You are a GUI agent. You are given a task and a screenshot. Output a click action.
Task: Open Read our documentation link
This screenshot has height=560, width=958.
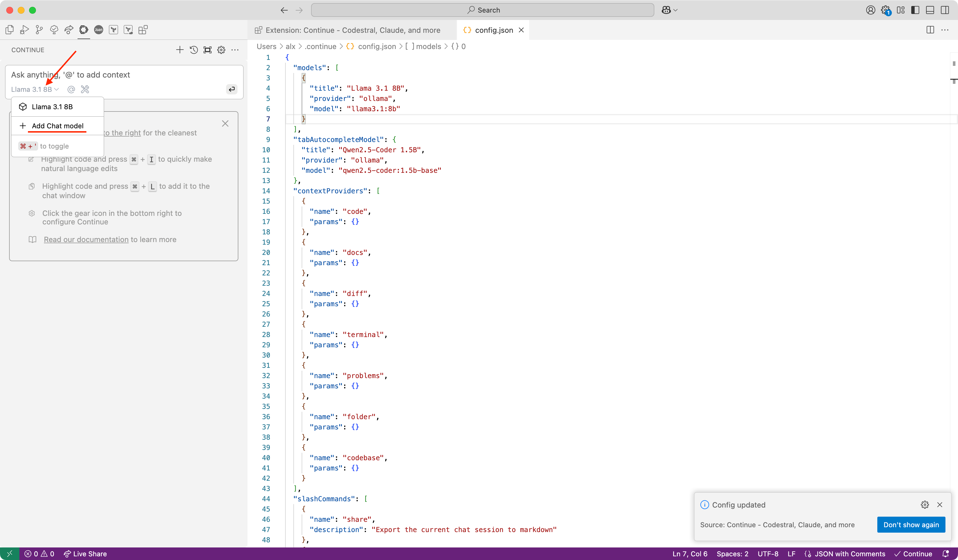tap(86, 240)
